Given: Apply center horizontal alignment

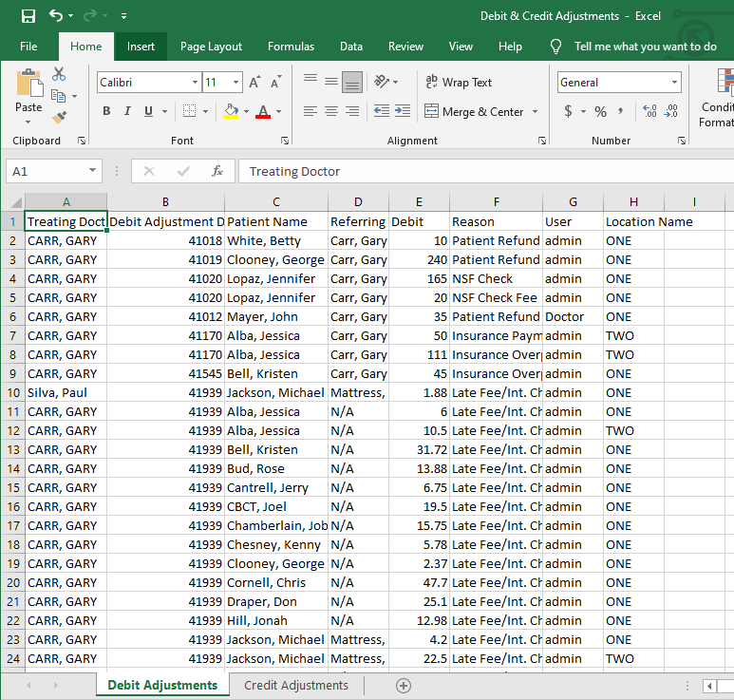Looking at the screenshot, I should (x=330, y=111).
